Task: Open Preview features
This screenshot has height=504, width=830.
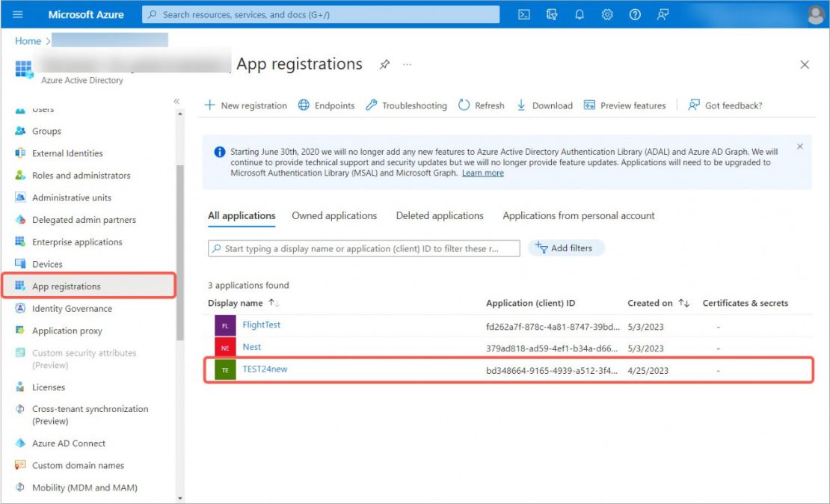Action: (x=624, y=105)
